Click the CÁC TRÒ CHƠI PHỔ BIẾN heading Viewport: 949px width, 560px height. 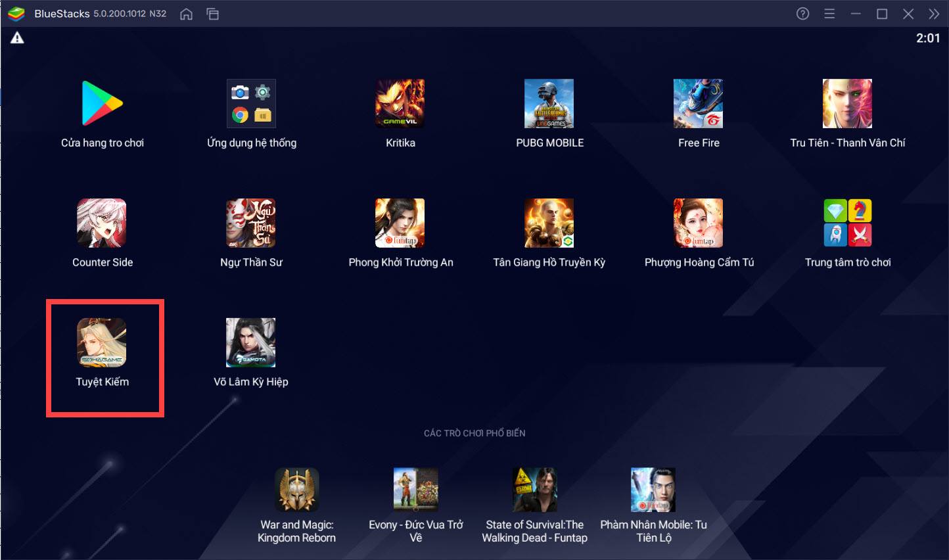point(474,433)
